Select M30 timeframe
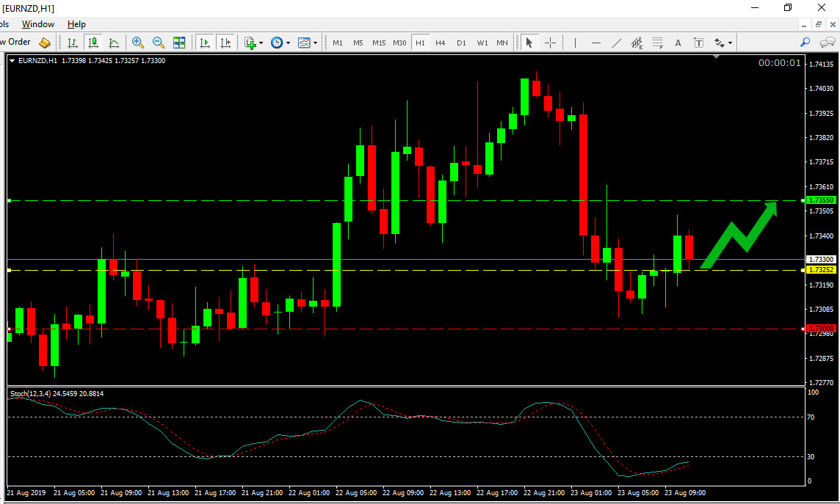The width and height of the screenshot is (840, 504). (x=399, y=43)
